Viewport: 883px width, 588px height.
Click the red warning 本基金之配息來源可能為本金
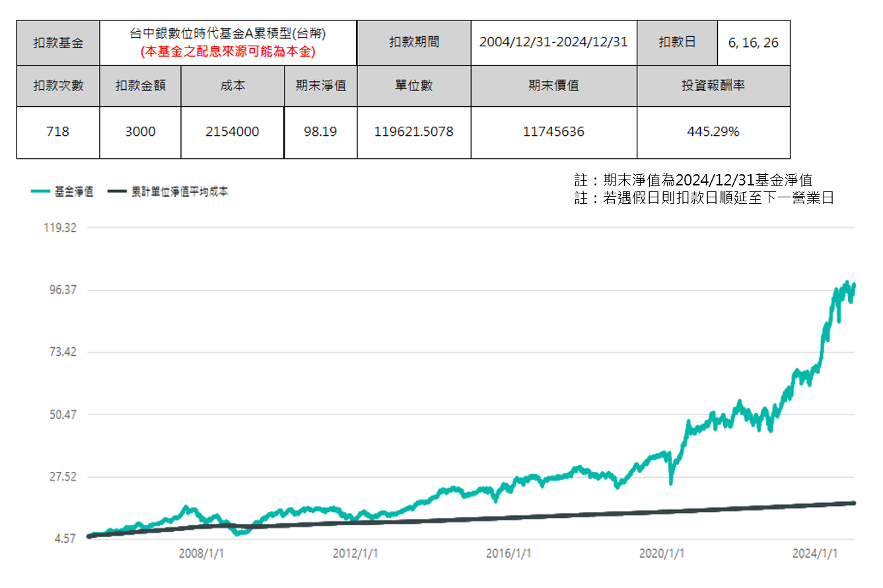pos(228,51)
